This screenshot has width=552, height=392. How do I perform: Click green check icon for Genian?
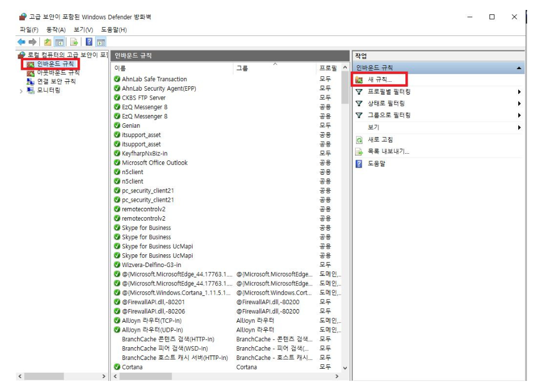pyautogui.click(x=117, y=126)
